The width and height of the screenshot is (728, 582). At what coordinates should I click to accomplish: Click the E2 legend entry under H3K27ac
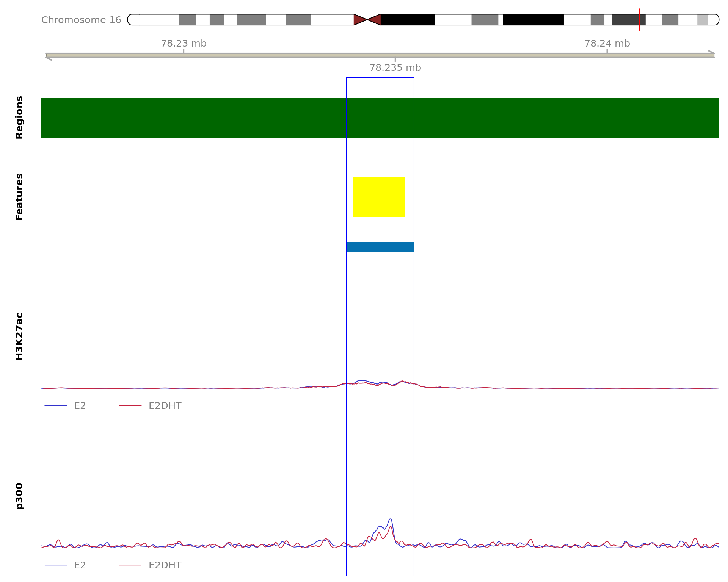[65, 406]
